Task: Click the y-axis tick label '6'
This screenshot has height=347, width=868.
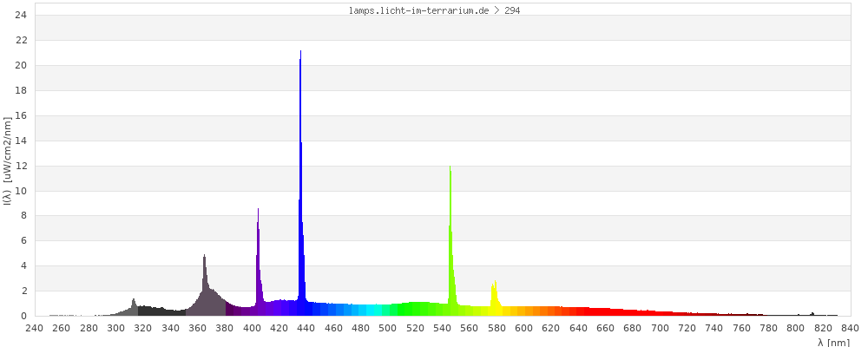Action: tap(23, 241)
